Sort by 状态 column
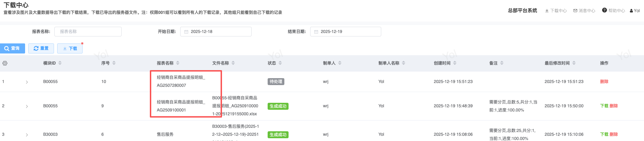The image size is (644, 141). (x=280, y=63)
